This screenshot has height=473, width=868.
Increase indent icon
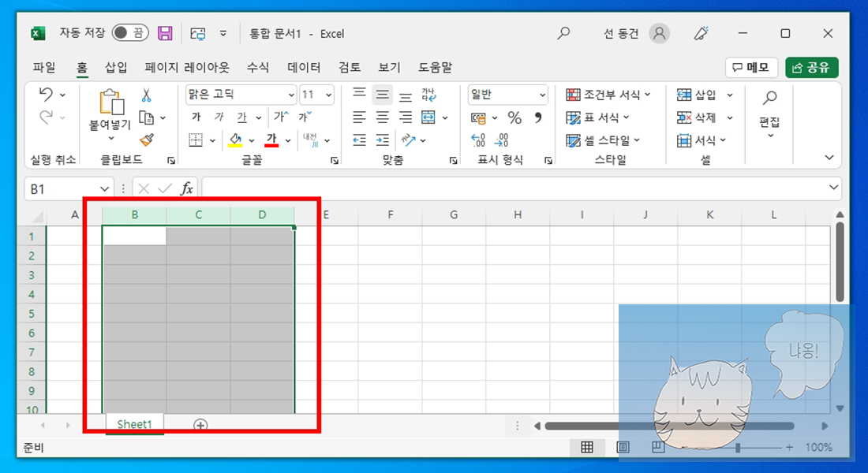point(383,140)
